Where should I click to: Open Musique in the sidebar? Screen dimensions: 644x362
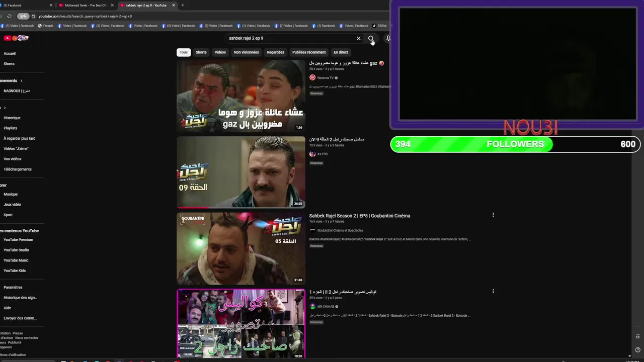pos(11,194)
